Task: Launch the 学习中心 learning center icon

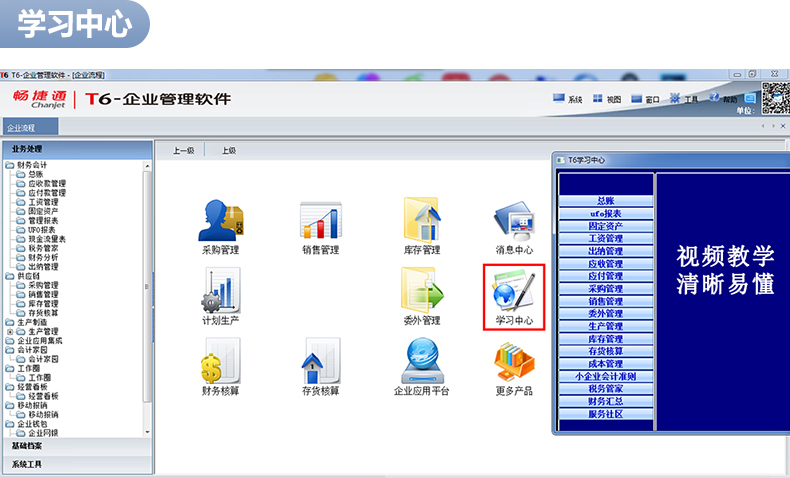Action: point(514,292)
